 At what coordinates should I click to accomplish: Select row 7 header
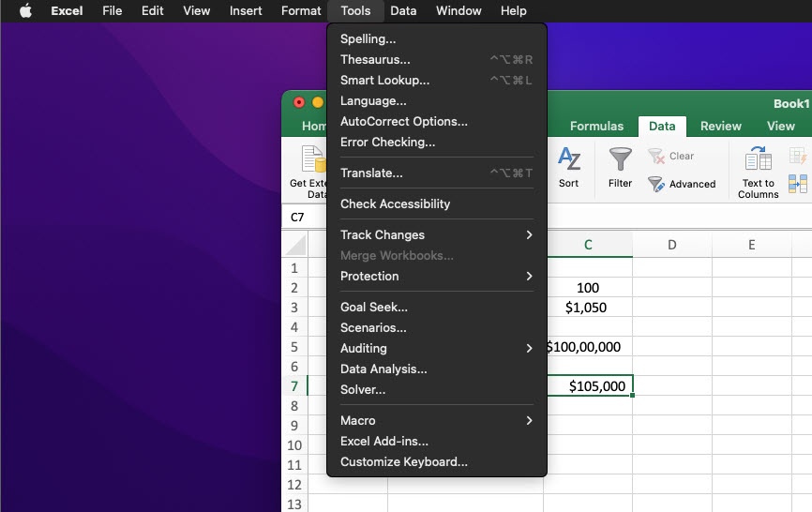[294, 386]
